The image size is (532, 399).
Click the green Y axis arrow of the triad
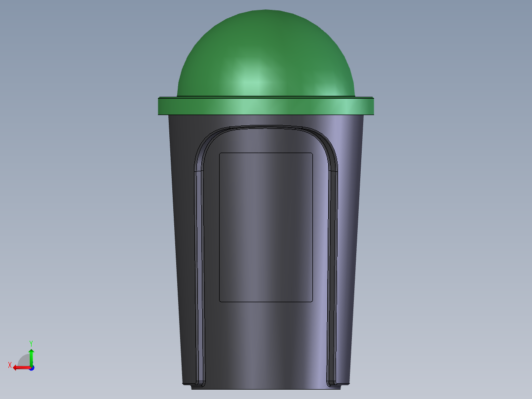pos(31,357)
